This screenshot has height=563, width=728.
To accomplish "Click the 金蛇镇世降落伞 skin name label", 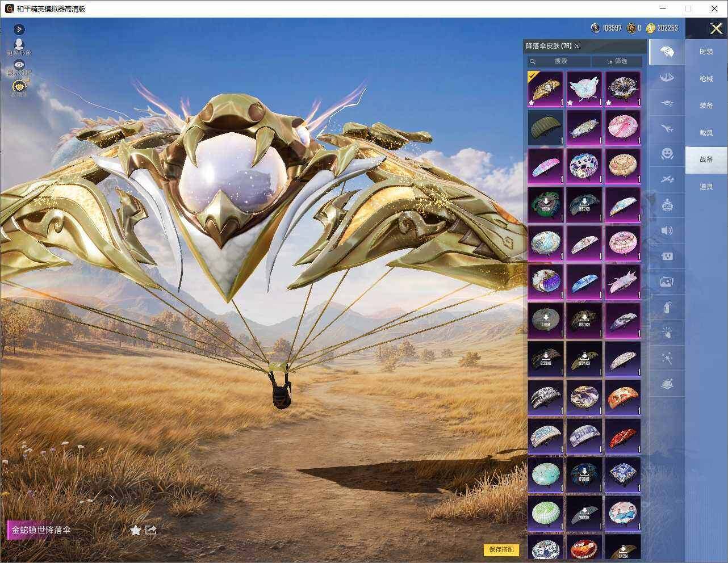I will pos(41,530).
